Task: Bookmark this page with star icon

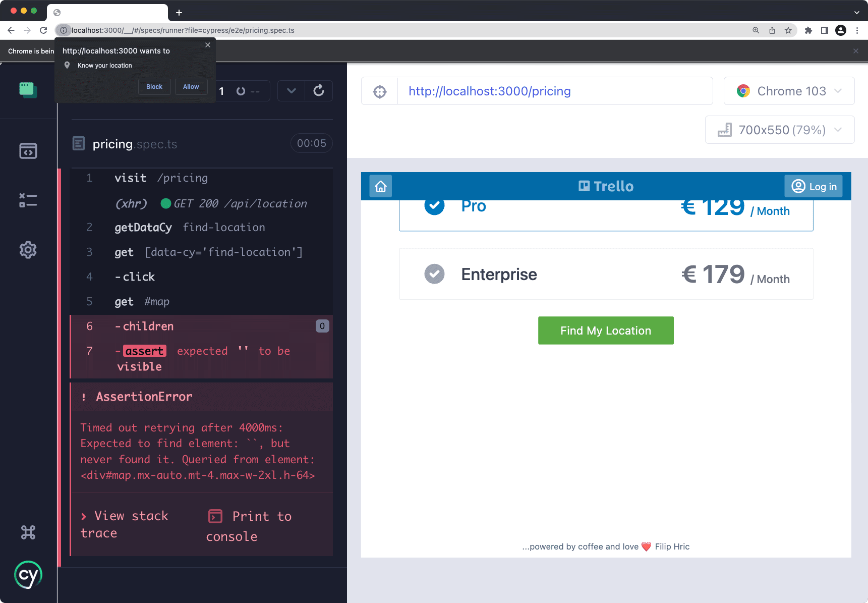Action: click(788, 30)
